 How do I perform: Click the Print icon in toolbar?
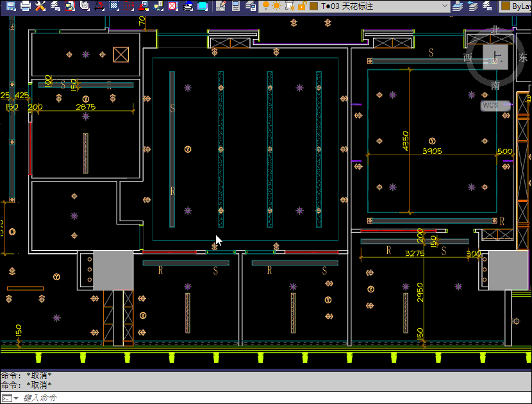click(25, 6)
